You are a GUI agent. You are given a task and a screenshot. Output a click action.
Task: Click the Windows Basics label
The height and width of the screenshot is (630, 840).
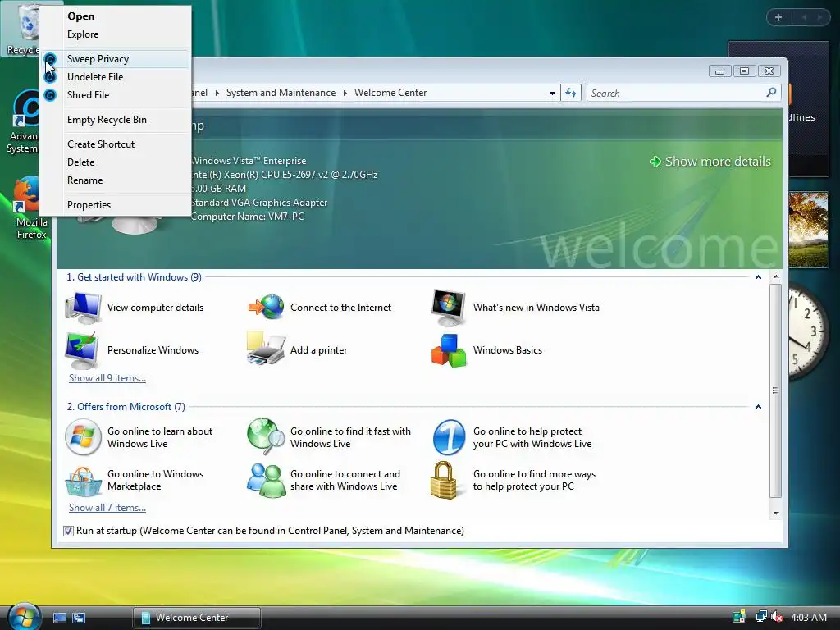pyautogui.click(x=507, y=349)
